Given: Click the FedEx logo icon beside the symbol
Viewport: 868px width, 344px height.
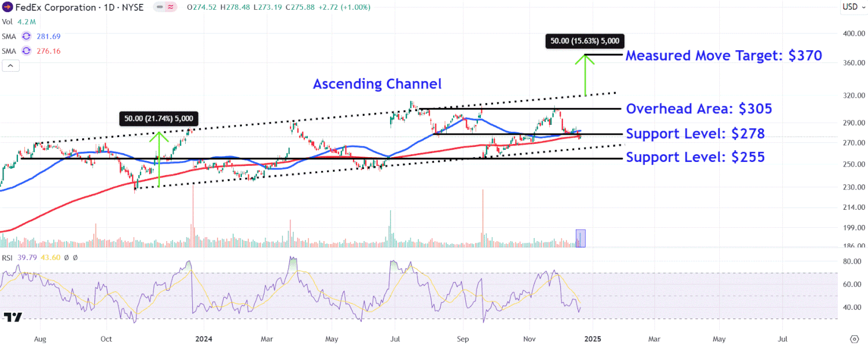Looking at the screenshot, I should 7,8.
